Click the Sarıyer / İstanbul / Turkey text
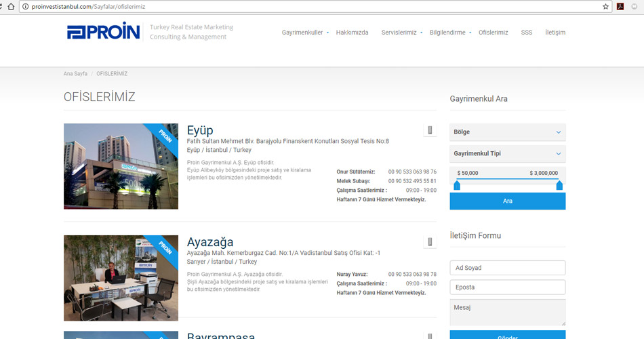 pos(222,261)
